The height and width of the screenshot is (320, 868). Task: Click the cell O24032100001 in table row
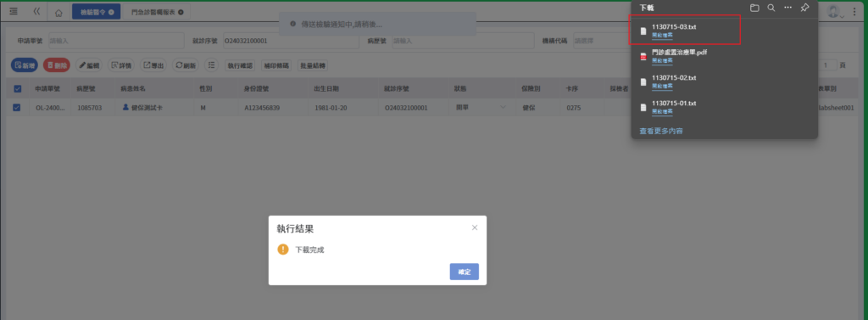point(406,108)
